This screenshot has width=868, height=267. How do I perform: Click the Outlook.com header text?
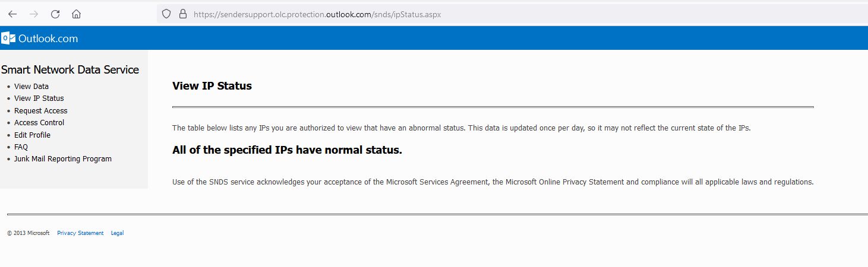[48, 39]
